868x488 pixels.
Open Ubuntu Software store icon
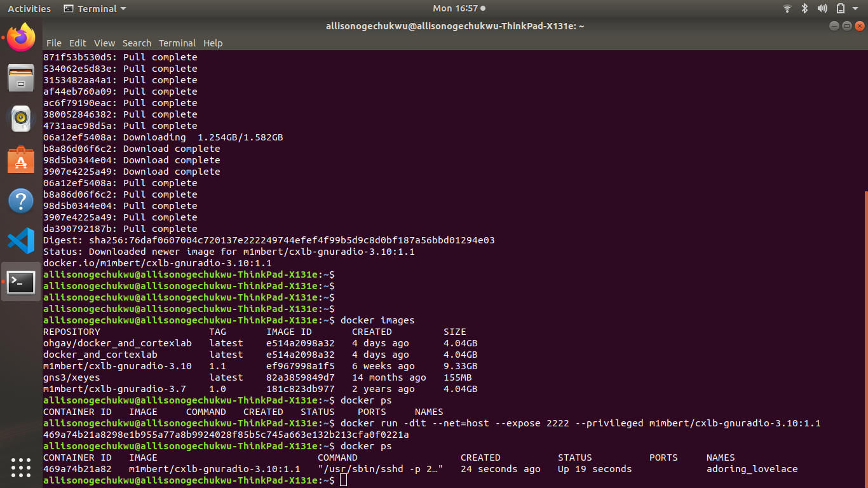pos(21,159)
